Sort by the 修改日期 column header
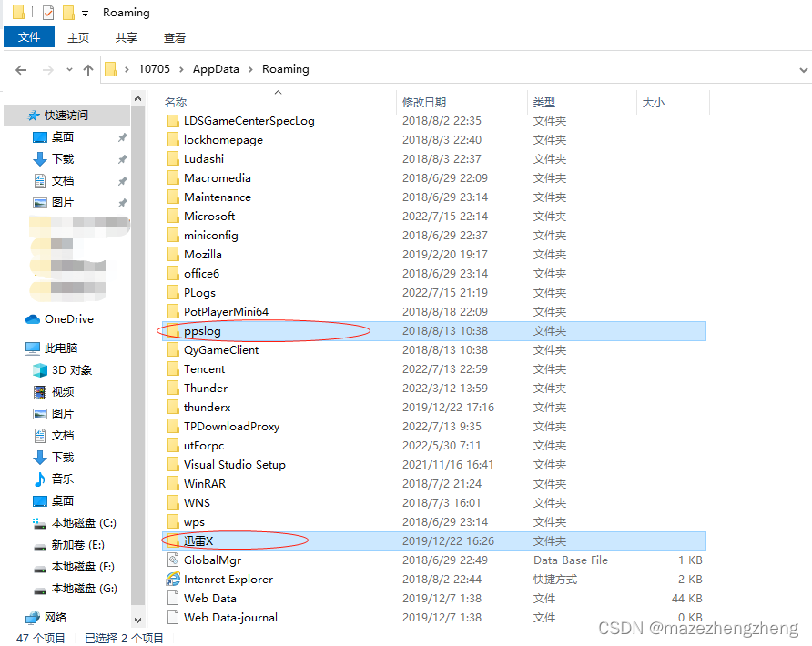Viewport: 812px width, 646px height. pyautogui.click(x=424, y=103)
